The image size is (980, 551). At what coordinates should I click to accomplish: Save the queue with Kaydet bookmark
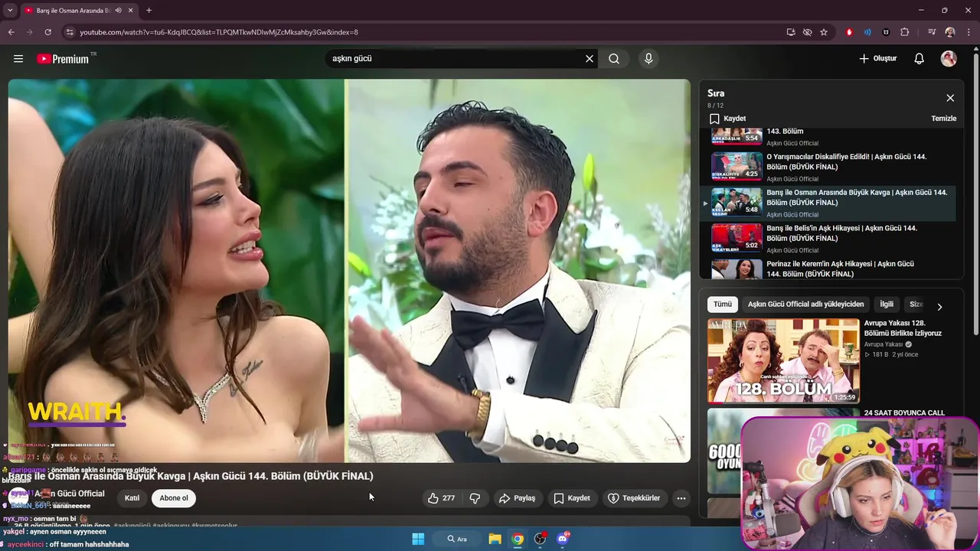coord(727,119)
